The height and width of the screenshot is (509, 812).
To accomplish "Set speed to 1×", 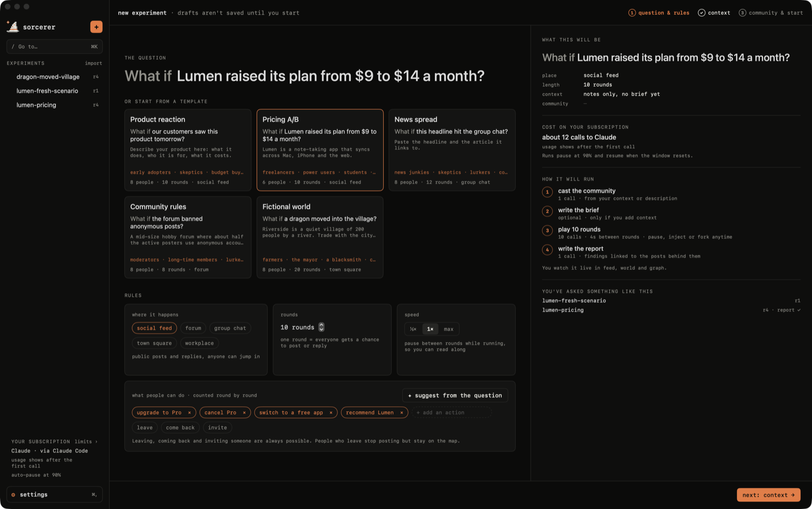I will click(x=430, y=329).
